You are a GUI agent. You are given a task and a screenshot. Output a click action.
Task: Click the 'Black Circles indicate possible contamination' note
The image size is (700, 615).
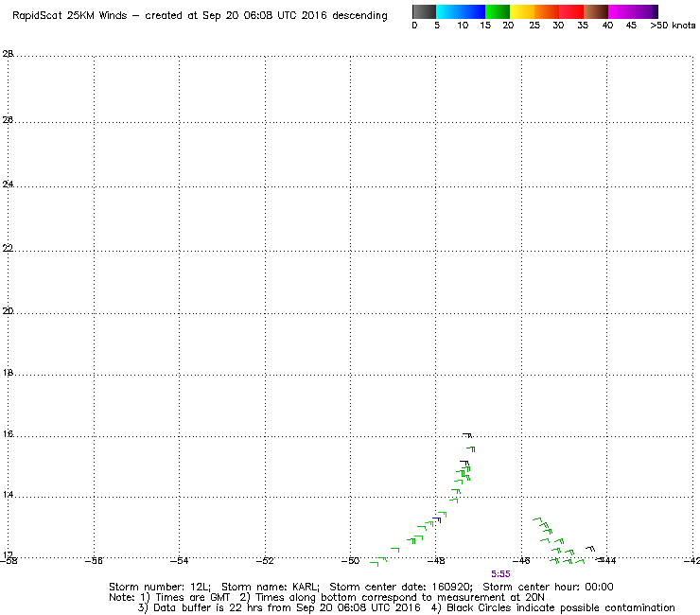coord(553,607)
